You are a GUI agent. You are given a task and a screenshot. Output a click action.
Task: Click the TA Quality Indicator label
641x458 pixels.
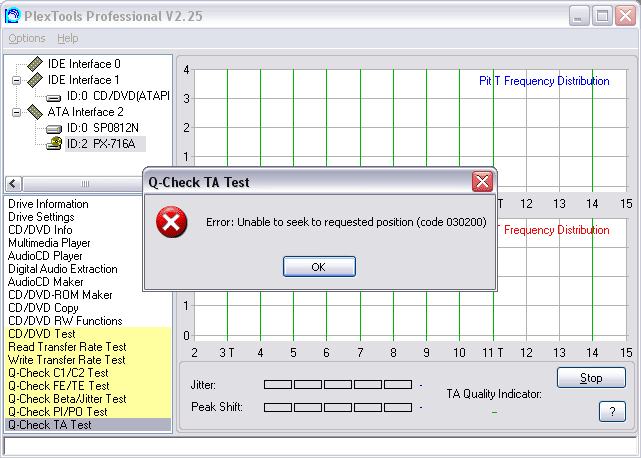pos(494,394)
